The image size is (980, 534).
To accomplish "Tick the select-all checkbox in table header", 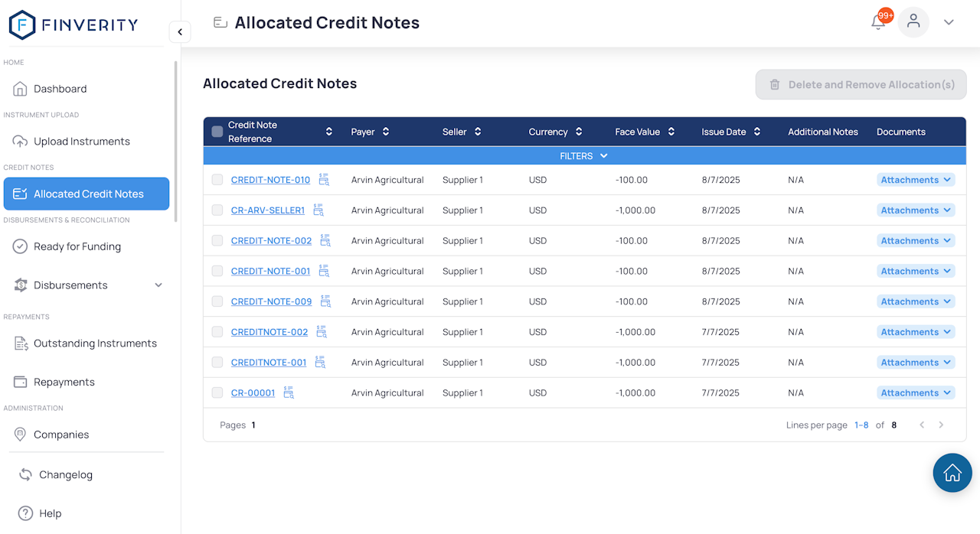I will (217, 132).
